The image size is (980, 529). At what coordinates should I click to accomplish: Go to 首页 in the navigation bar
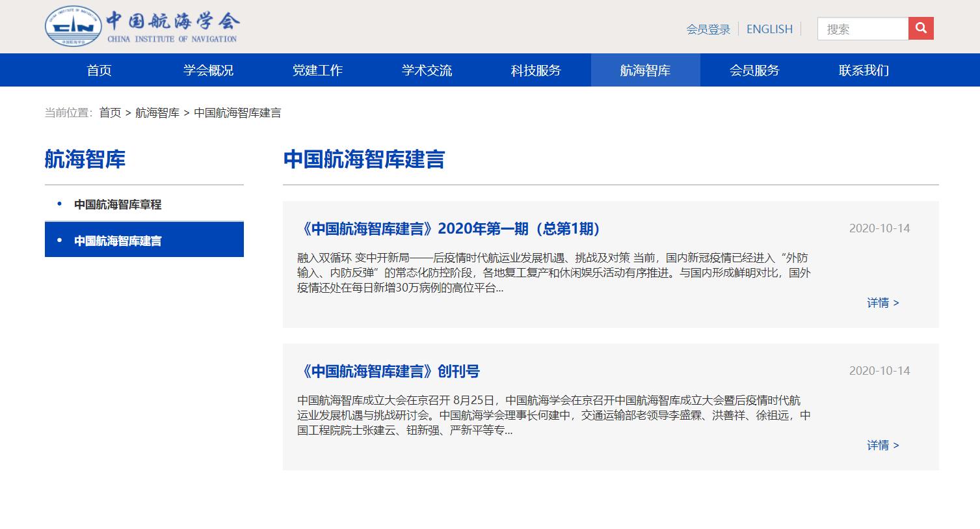99,70
